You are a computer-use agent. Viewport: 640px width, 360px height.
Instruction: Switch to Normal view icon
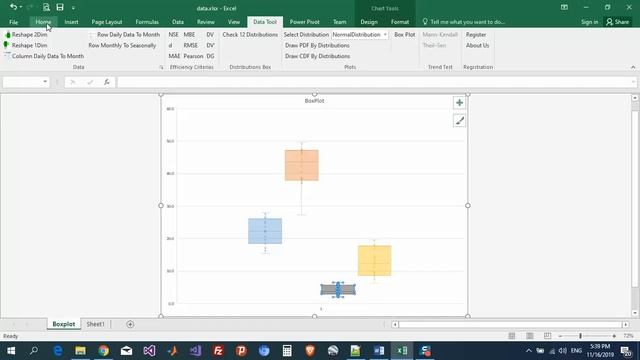[511, 336]
